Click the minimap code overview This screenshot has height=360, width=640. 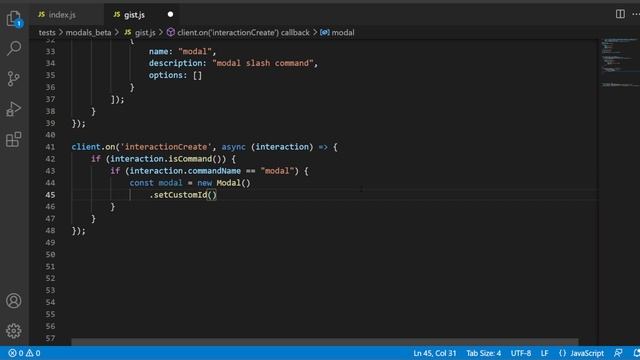(619, 61)
